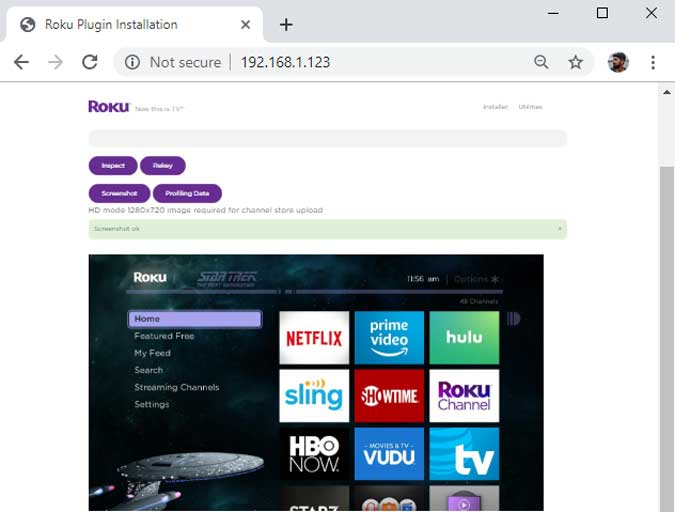Reload the Roku plugin page

click(90, 62)
